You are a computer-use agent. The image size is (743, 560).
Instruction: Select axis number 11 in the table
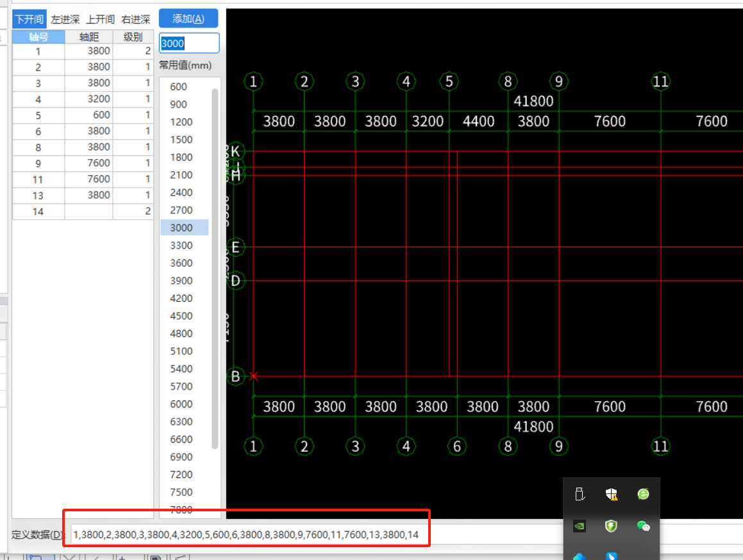(x=38, y=179)
